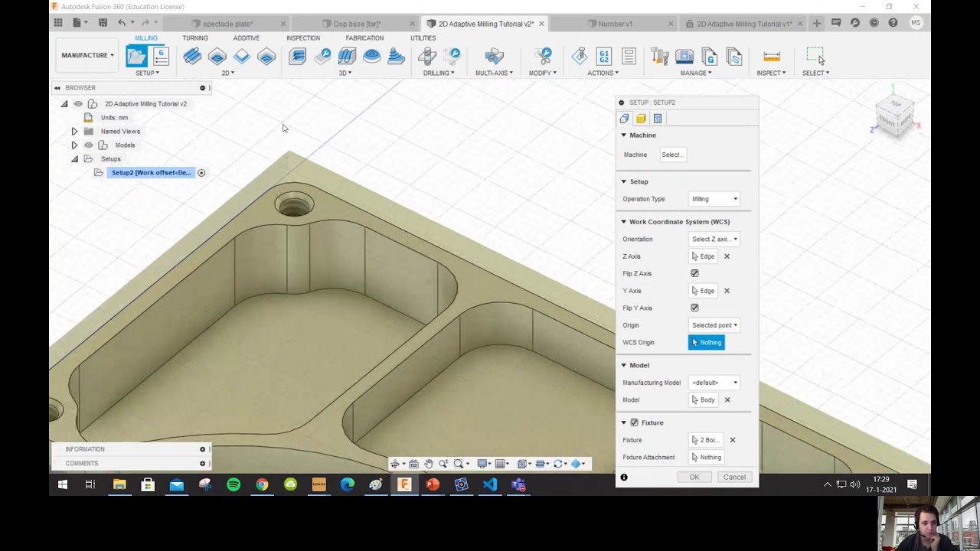The image size is (980, 551).
Task: Toggle the Fixture section checkbox
Action: (634, 422)
